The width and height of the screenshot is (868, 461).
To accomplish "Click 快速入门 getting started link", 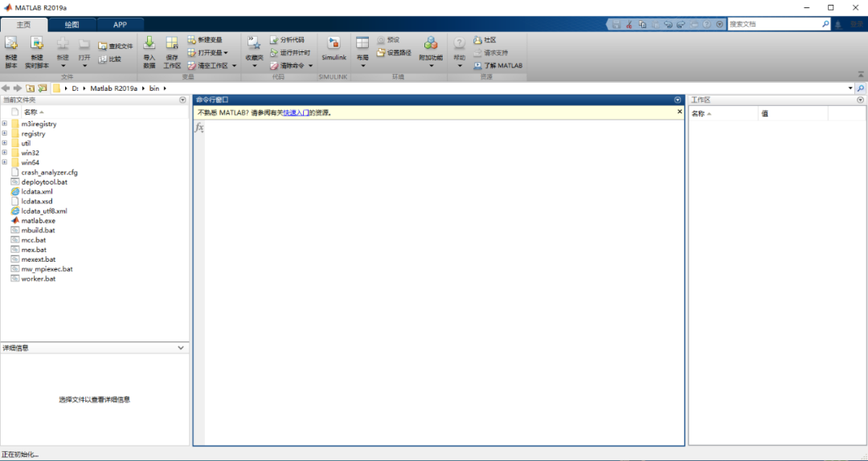I will [296, 113].
